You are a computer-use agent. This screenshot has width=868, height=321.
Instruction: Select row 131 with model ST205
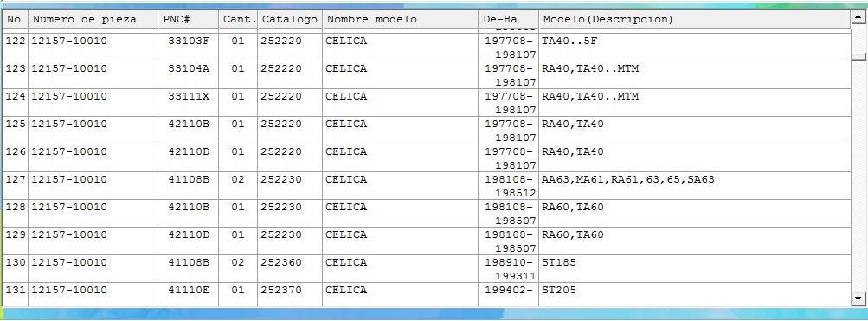(427, 294)
